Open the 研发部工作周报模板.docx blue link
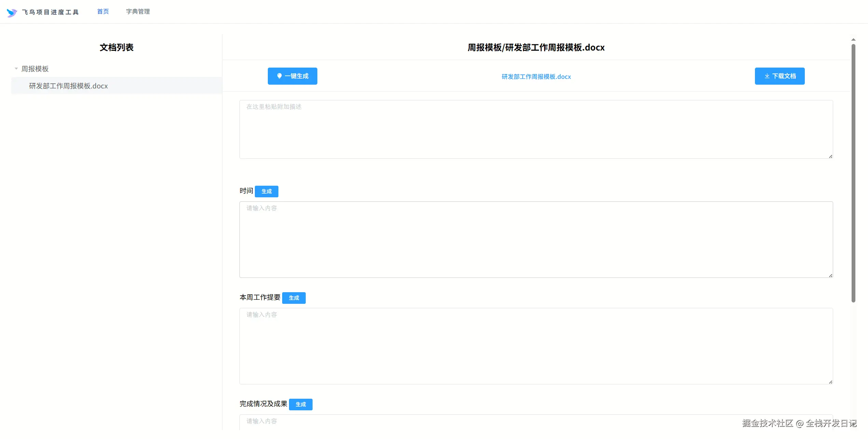The height and width of the screenshot is (439, 868). point(536,76)
